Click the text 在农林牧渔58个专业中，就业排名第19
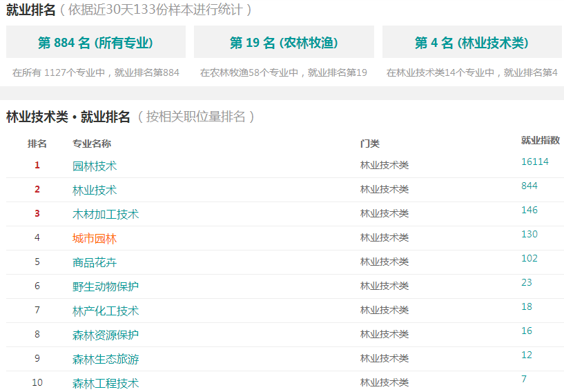564x392 pixels. point(284,72)
